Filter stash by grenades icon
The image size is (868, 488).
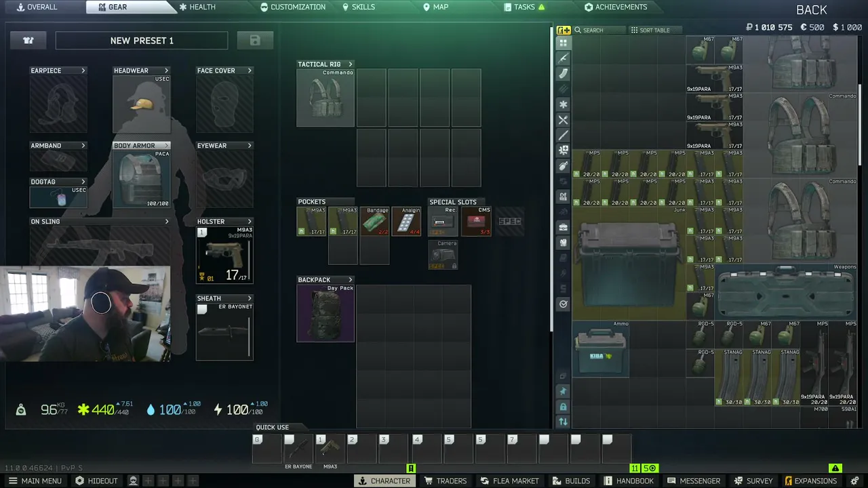pos(563,166)
